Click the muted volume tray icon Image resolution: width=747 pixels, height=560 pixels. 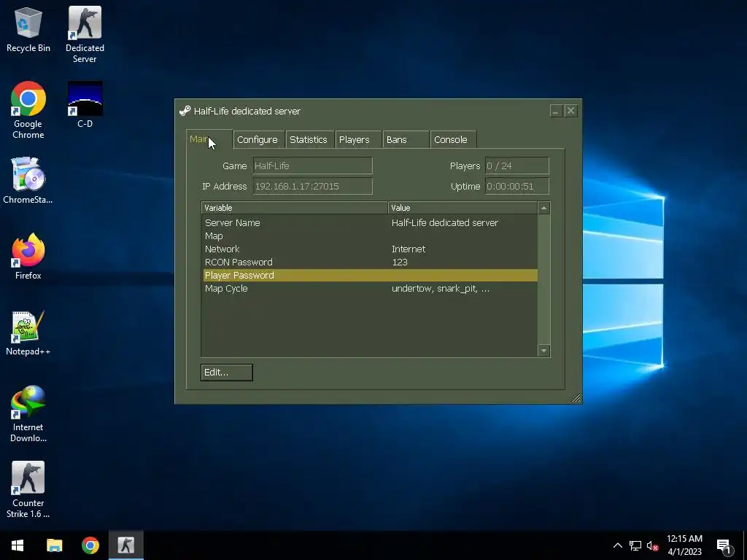click(652, 545)
